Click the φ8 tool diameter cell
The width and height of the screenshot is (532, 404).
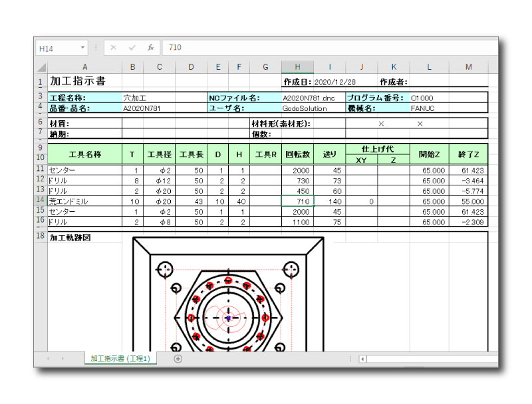click(x=160, y=222)
